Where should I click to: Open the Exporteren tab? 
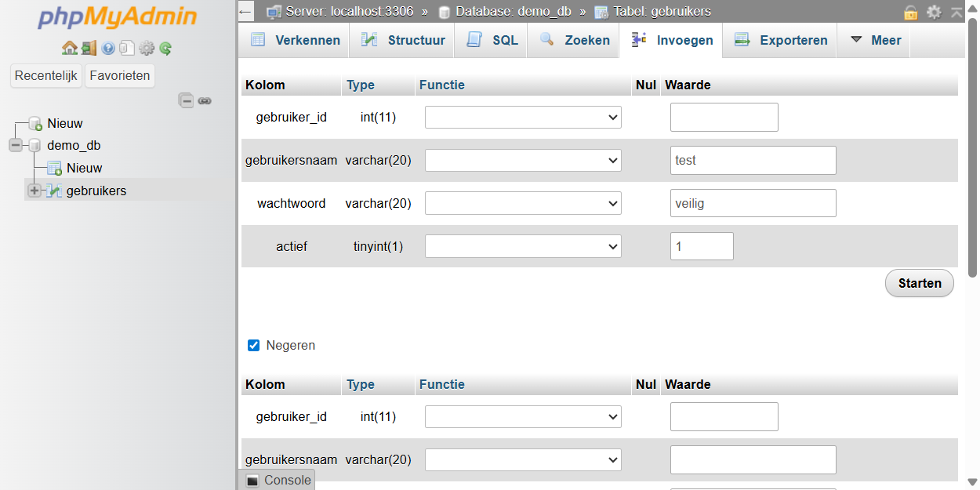point(781,41)
